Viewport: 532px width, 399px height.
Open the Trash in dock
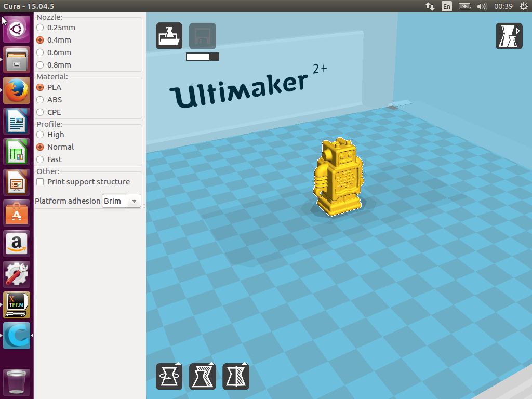[17, 382]
